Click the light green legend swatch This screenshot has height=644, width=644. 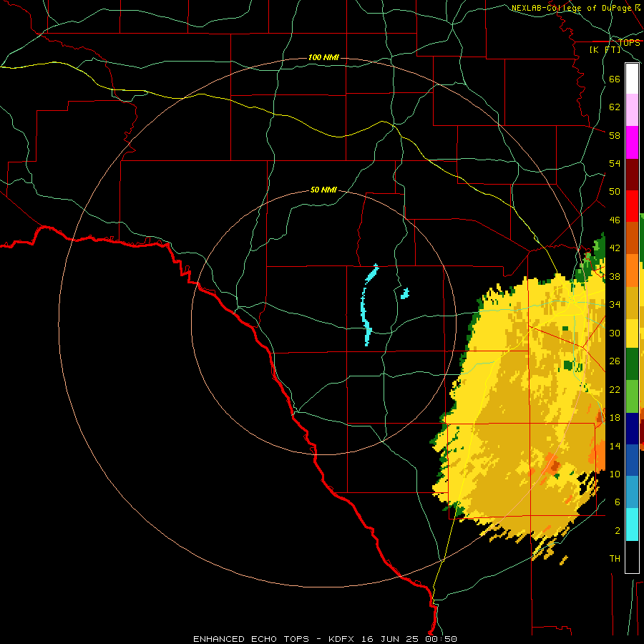[x=632, y=396]
